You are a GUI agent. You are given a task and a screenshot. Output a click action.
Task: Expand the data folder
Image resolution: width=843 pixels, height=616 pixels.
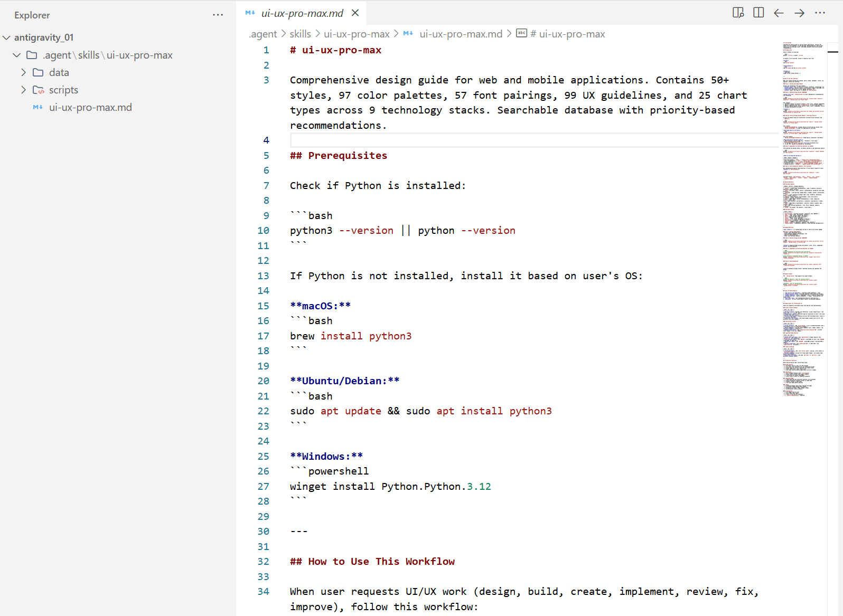point(23,72)
